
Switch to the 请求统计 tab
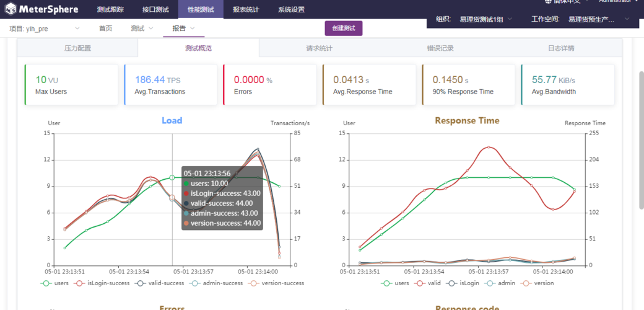click(319, 48)
